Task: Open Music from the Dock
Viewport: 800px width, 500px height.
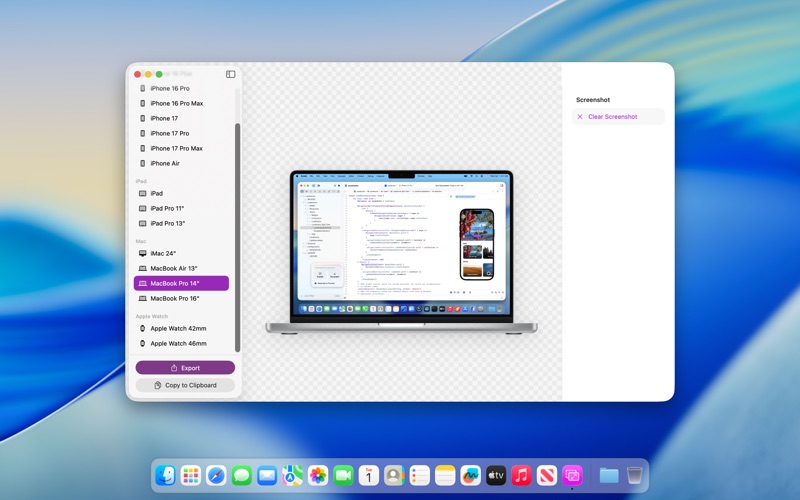Action: (x=521, y=476)
